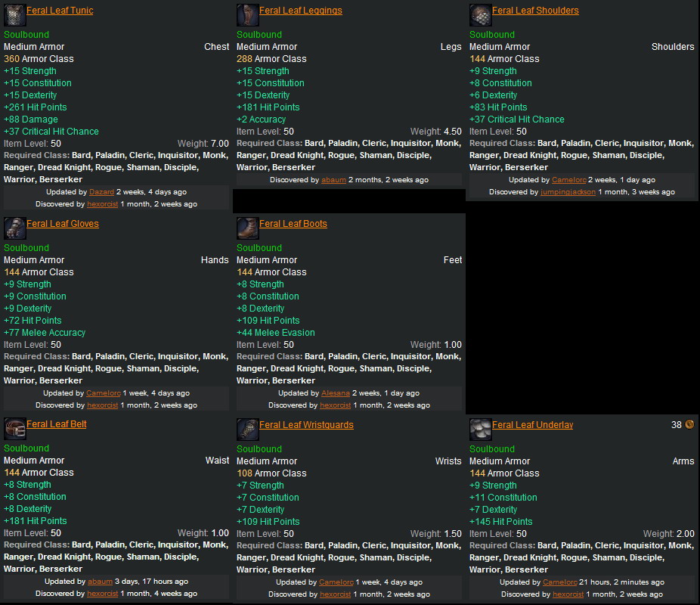Open the Feral Leaf Tunic link
The height and width of the screenshot is (605, 700).
(60, 11)
